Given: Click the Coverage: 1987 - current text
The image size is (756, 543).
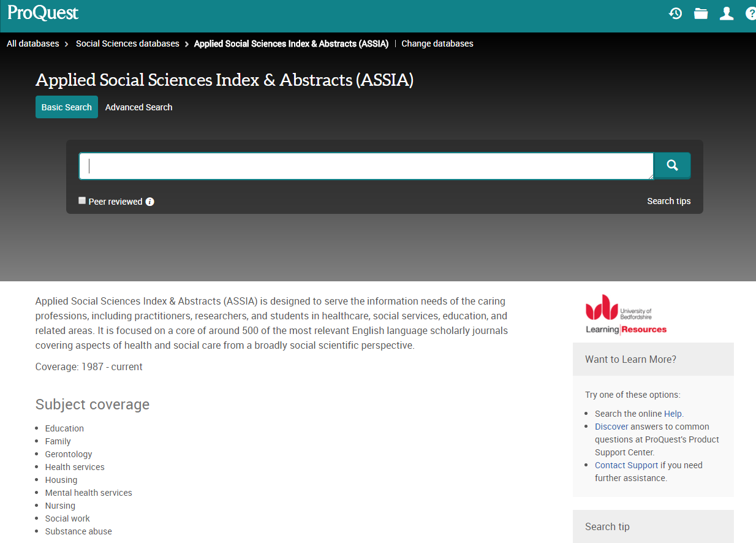Looking at the screenshot, I should [89, 366].
